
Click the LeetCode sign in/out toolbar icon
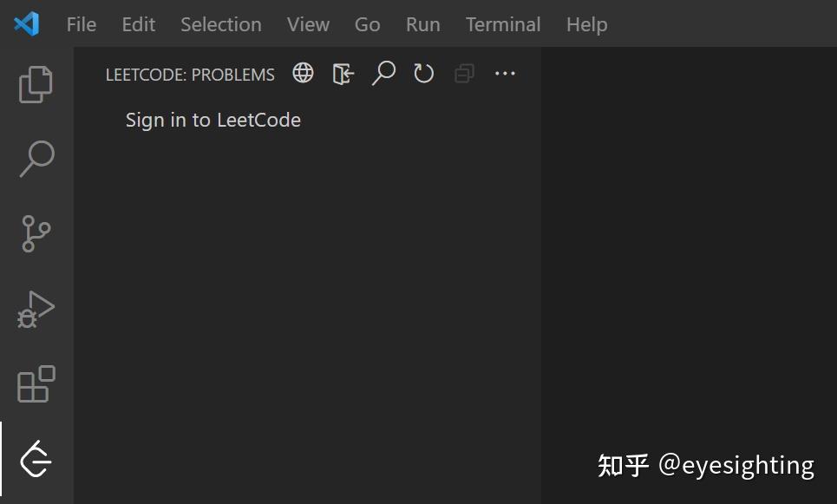(343, 73)
